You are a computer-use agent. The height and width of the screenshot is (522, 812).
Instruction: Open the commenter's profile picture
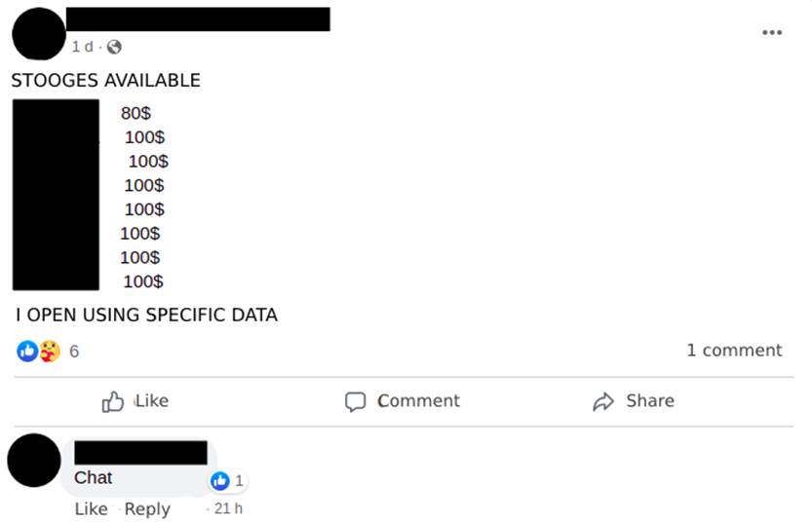tap(34, 461)
